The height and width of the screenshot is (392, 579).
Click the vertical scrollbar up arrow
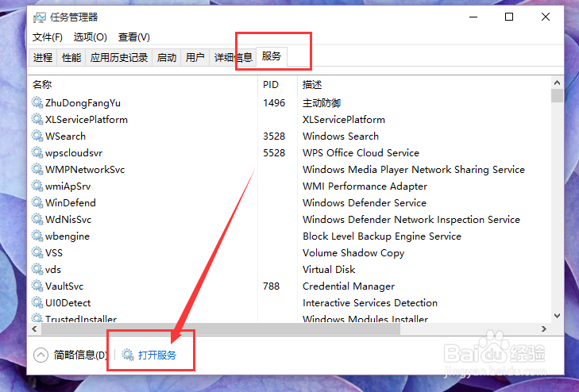(x=558, y=83)
